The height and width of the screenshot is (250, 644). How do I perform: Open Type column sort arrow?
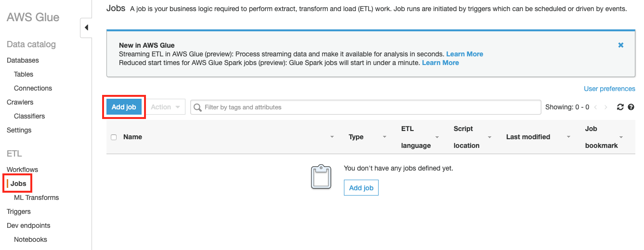pyautogui.click(x=384, y=137)
